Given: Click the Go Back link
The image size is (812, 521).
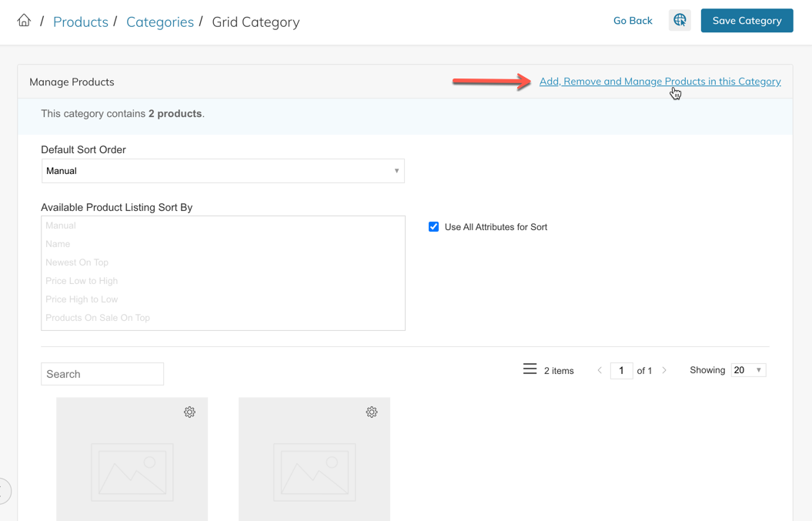Looking at the screenshot, I should (x=633, y=21).
